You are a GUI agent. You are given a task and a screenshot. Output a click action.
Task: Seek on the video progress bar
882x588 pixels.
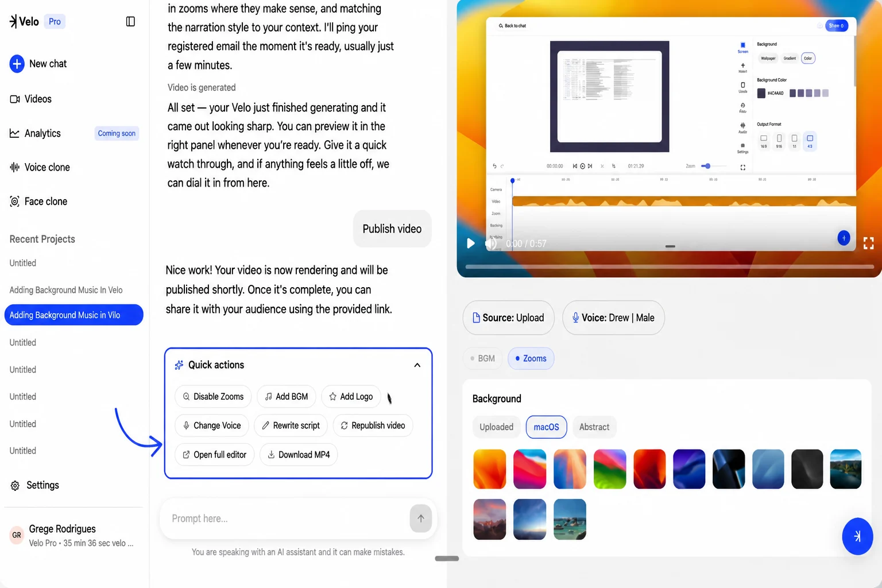point(670,266)
